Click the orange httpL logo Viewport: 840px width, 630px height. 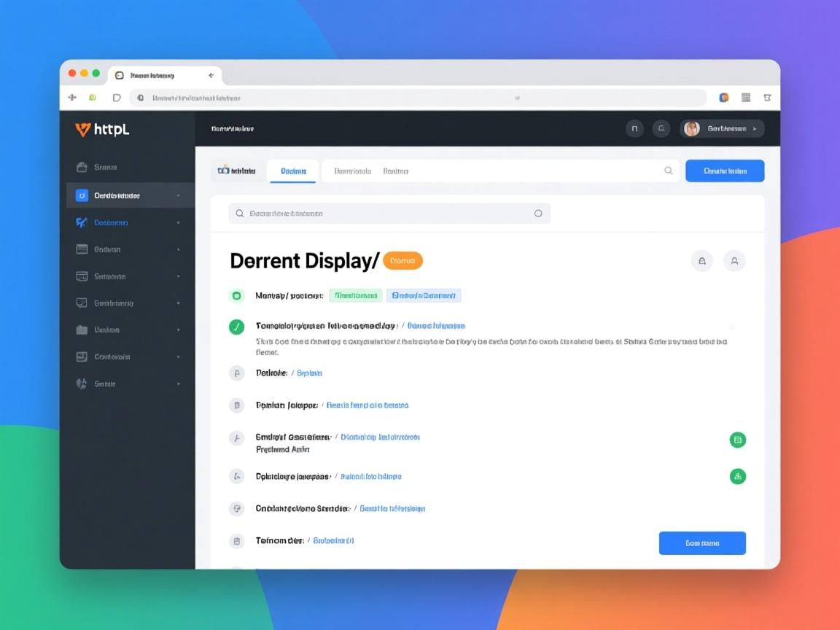tap(102, 130)
